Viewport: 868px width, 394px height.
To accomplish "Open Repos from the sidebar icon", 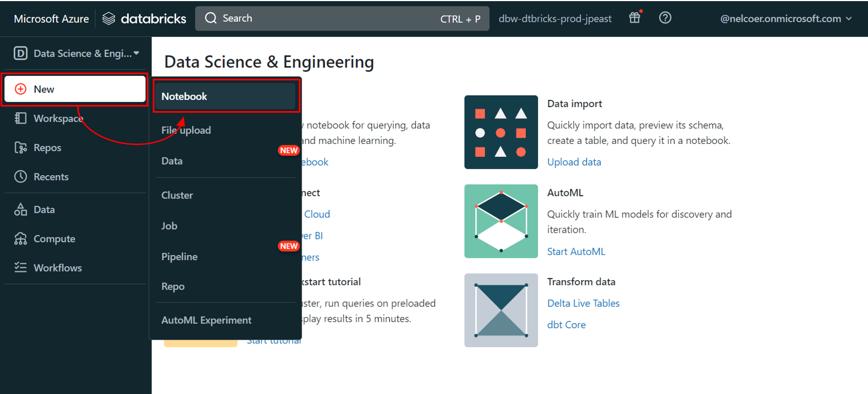I will [x=21, y=148].
